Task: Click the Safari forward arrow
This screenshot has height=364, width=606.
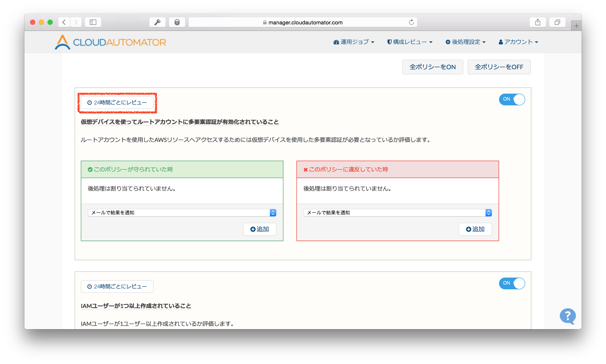Action: (x=76, y=22)
